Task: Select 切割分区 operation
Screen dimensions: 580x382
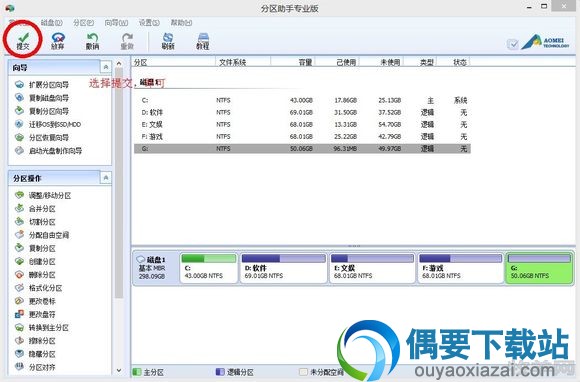Action: click(x=35, y=222)
